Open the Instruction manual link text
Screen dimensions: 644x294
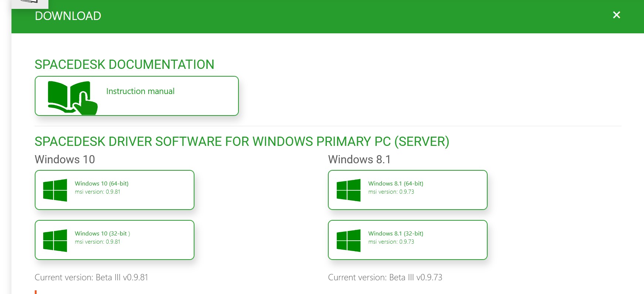[x=140, y=91]
